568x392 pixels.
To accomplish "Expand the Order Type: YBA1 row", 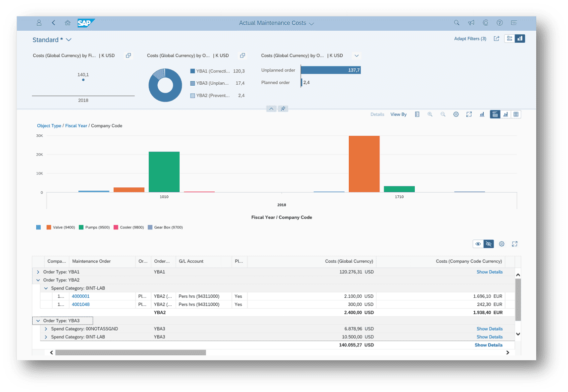I will tap(38, 272).
